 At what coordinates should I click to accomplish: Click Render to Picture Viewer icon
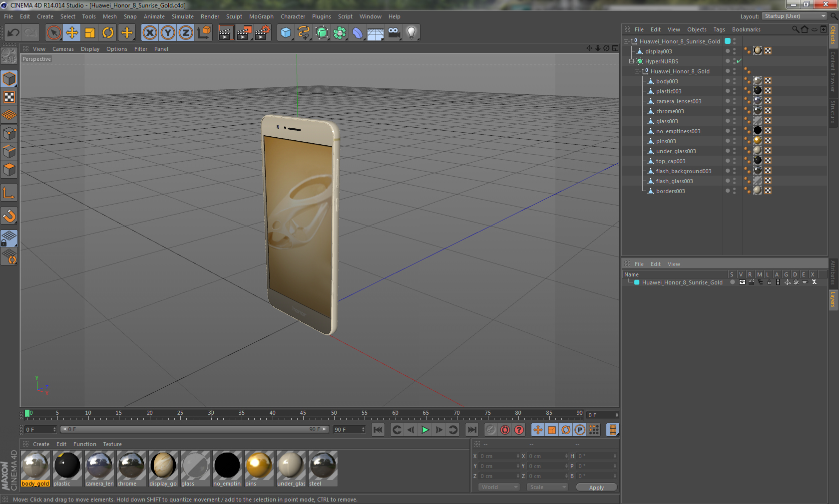coord(244,33)
